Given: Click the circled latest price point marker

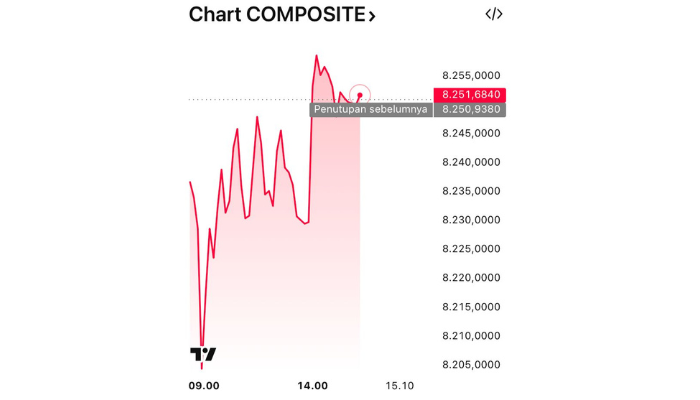Looking at the screenshot, I should point(360,95).
